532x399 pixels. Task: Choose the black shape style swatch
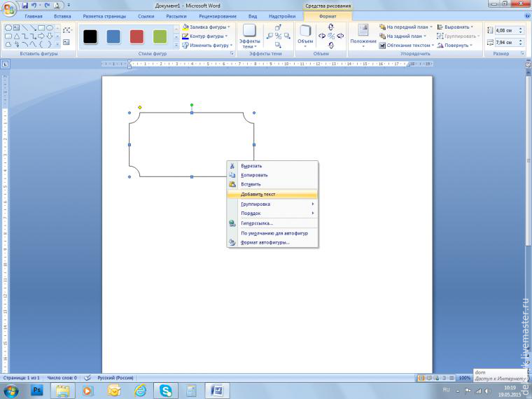pyautogui.click(x=90, y=36)
